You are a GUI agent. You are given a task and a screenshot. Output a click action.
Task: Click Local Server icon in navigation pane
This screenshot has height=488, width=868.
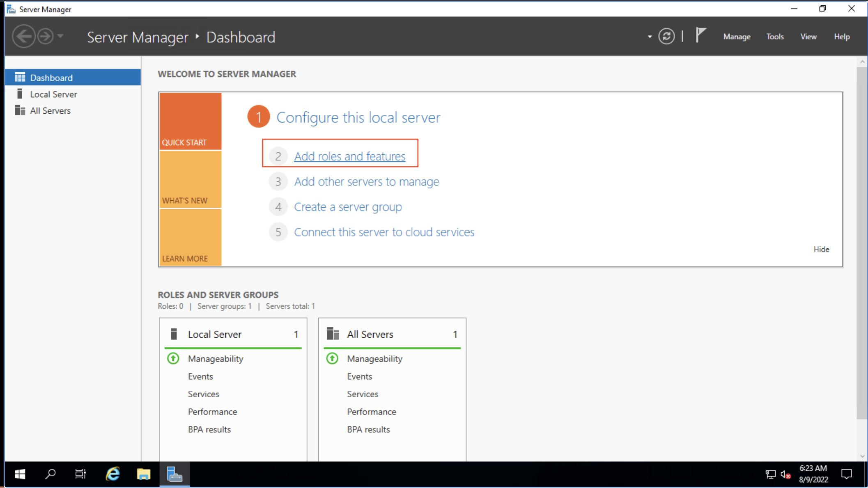[x=19, y=94]
